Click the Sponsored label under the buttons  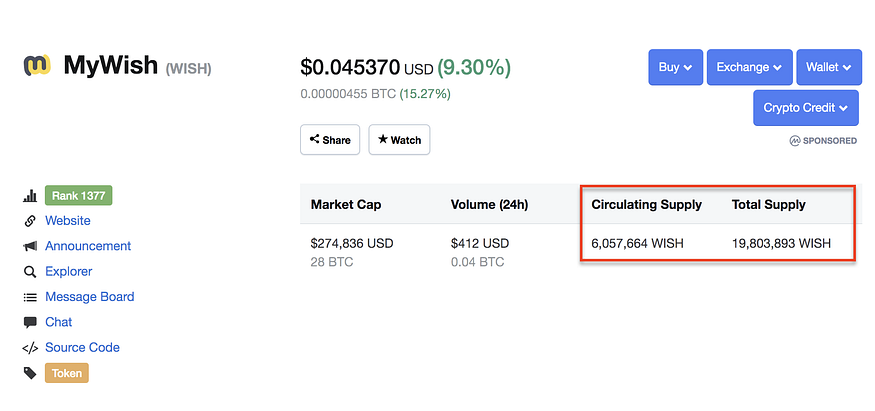point(823,141)
